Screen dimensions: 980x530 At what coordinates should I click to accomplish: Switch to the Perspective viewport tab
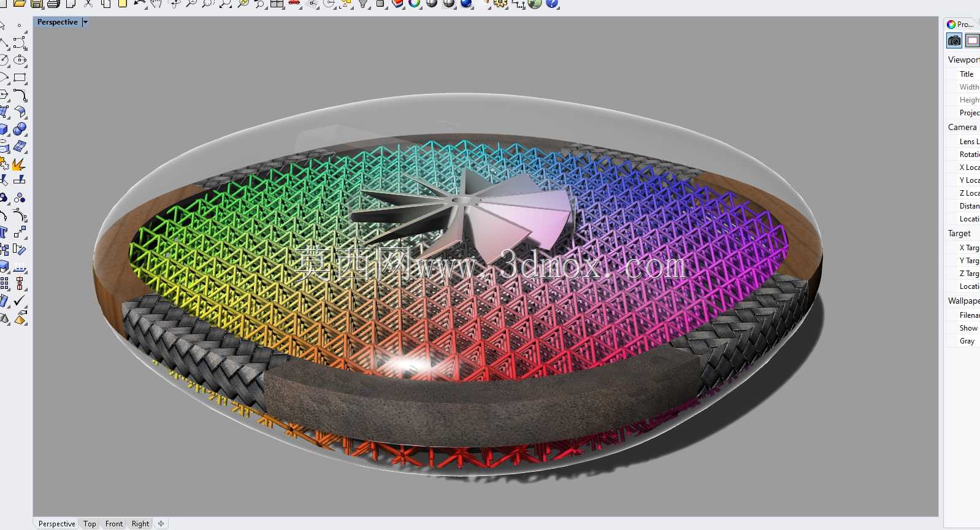click(57, 524)
